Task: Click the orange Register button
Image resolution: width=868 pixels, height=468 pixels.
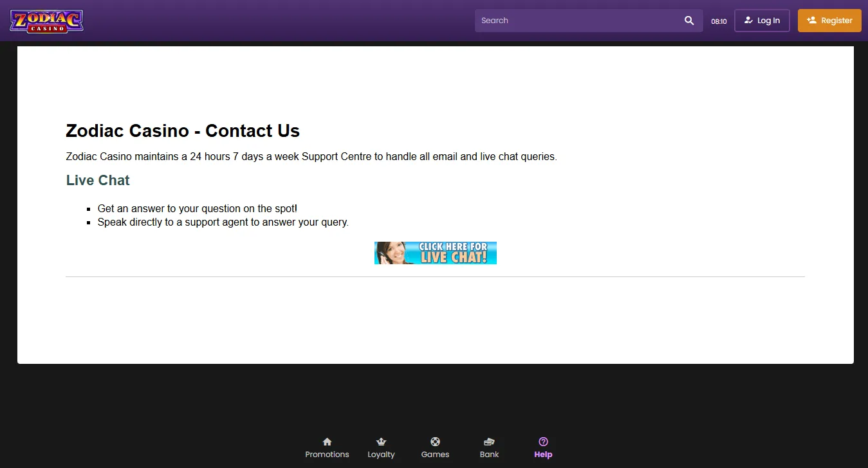Action: (x=829, y=21)
